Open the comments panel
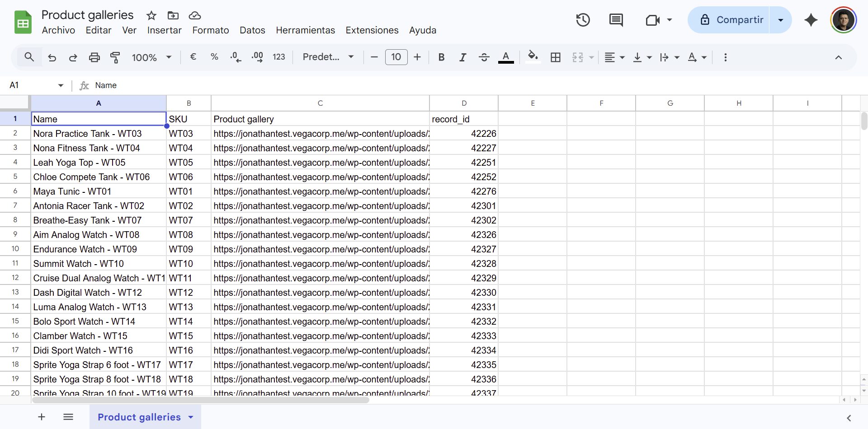Viewport: 868px width, 429px height. pos(615,20)
